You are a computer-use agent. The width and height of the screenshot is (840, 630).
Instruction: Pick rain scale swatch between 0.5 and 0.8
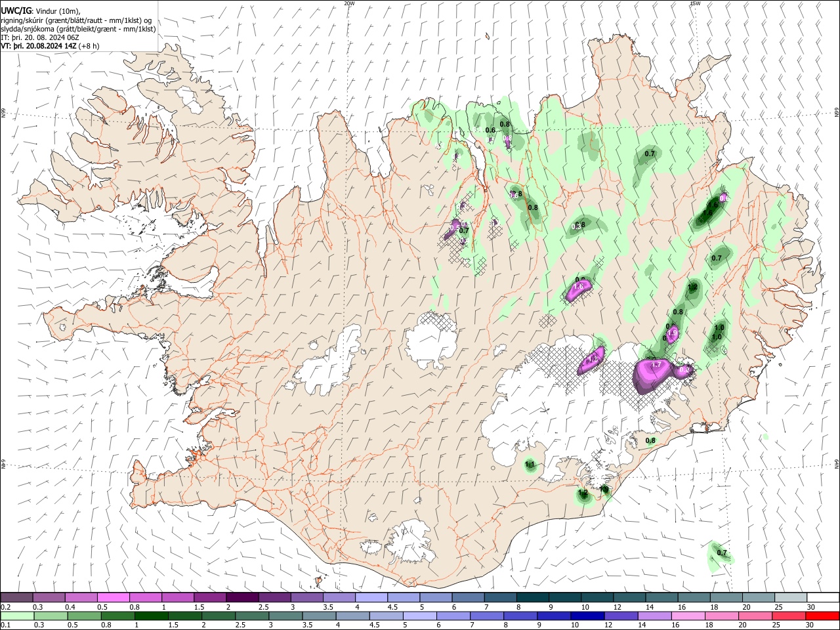tap(84, 616)
